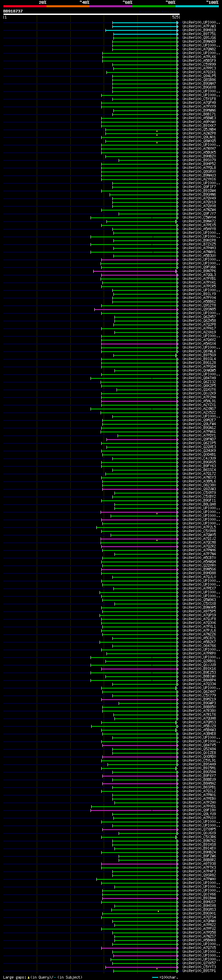
Task: Click the purple ~60% legend bar
Action: click(111, 6)
